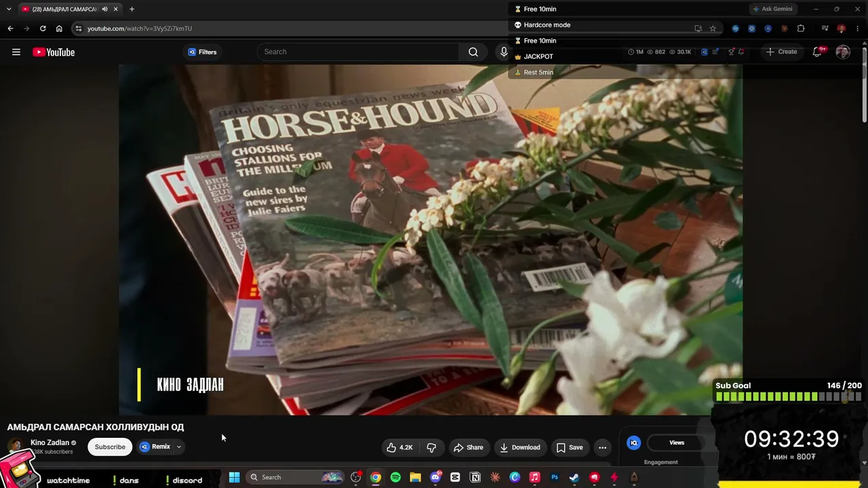
Task: Click the install app icon in address bar
Action: [x=698, y=28]
